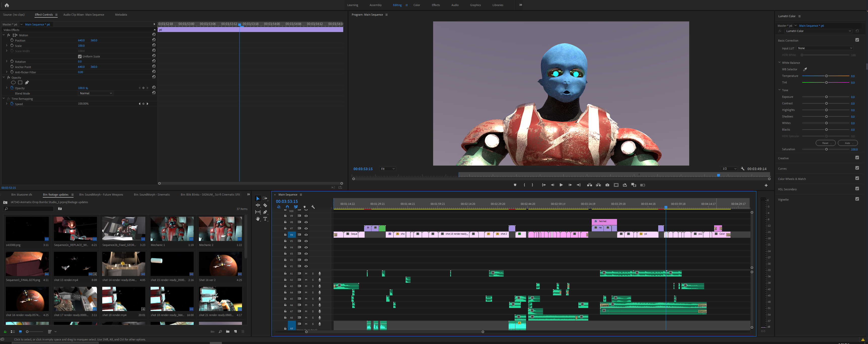Enable Snap in the timeline with the magnet icon
The height and width of the screenshot is (344, 868).
point(287,207)
